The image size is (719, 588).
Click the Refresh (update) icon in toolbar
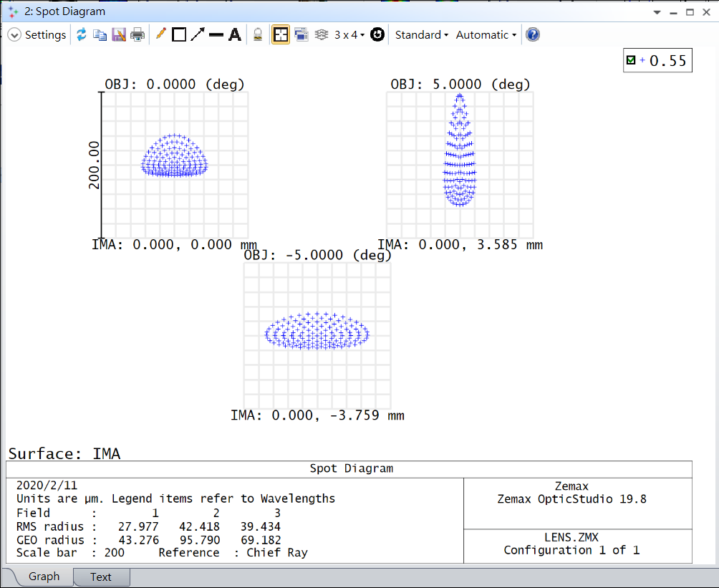click(x=82, y=34)
